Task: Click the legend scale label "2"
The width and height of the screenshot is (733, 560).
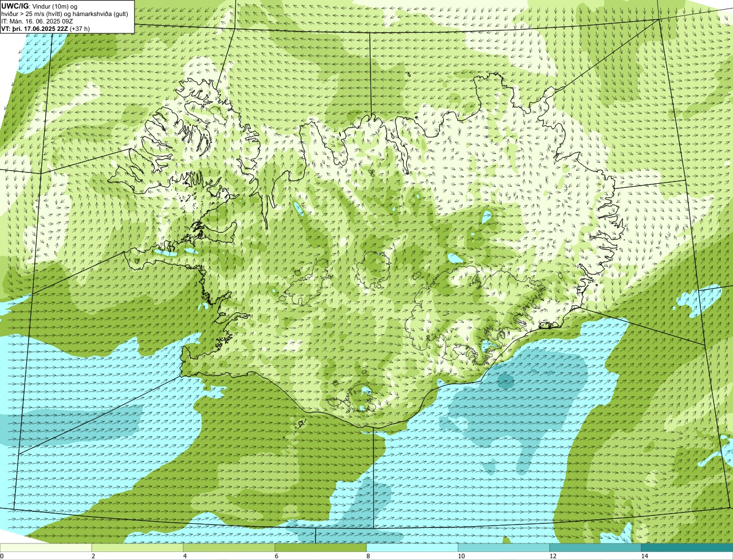Action: click(x=93, y=556)
